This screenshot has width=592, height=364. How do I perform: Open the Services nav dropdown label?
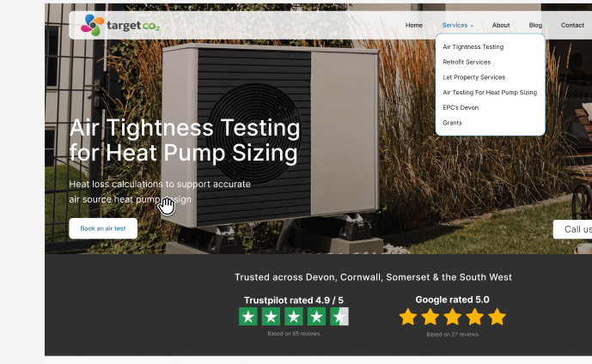pos(455,25)
